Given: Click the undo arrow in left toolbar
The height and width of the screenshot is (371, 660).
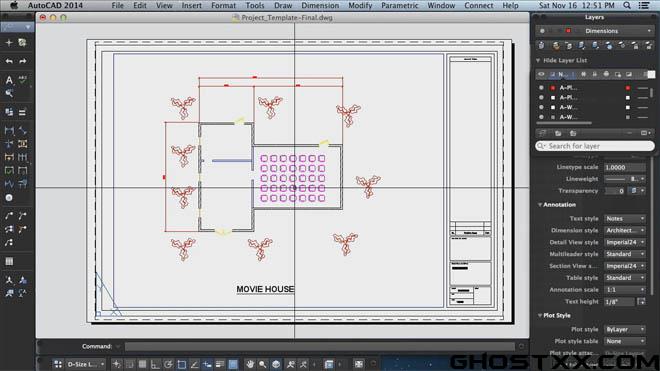Looking at the screenshot, I should (x=9, y=61).
